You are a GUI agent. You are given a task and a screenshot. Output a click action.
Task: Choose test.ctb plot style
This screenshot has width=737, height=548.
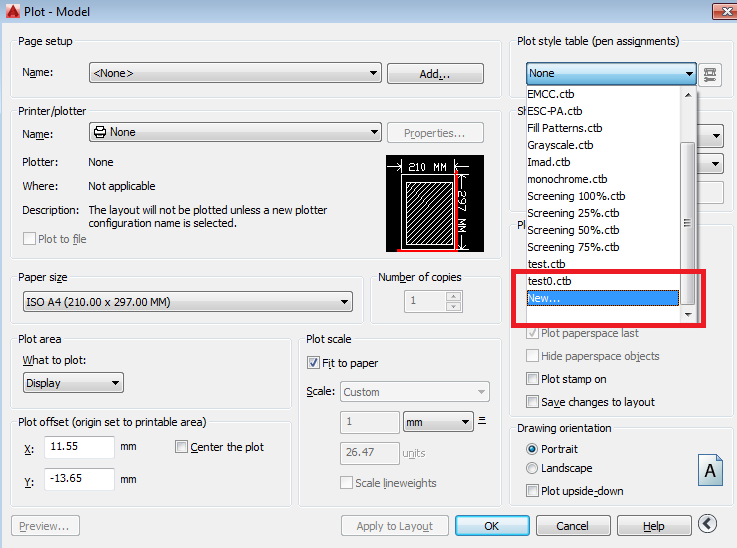[604, 264]
